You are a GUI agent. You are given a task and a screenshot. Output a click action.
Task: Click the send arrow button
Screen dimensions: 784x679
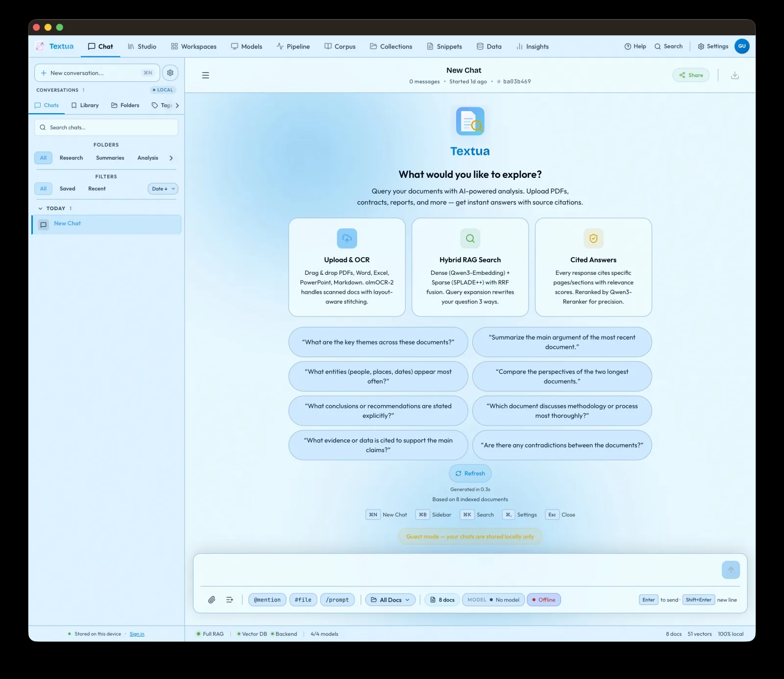[731, 570]
